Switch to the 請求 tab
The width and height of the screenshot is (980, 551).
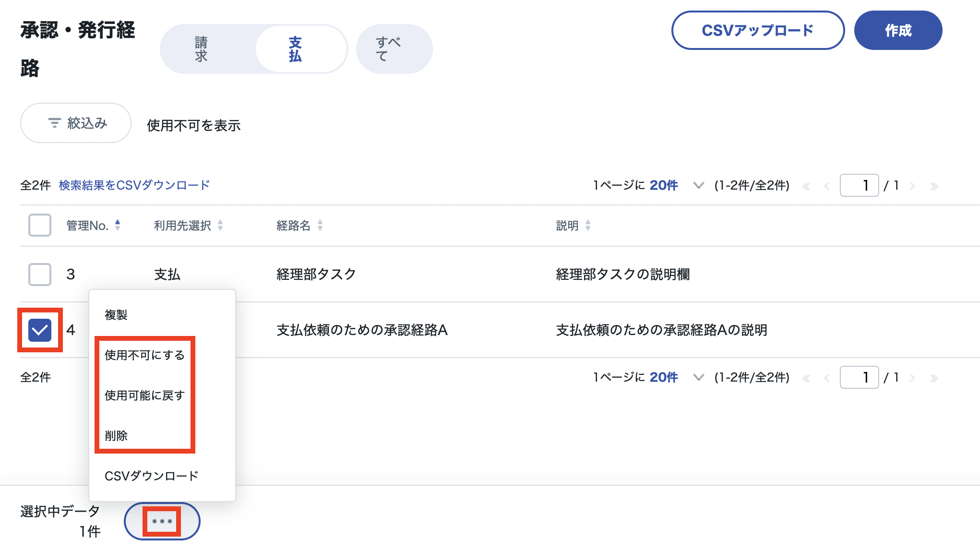[x=201, y=49]
